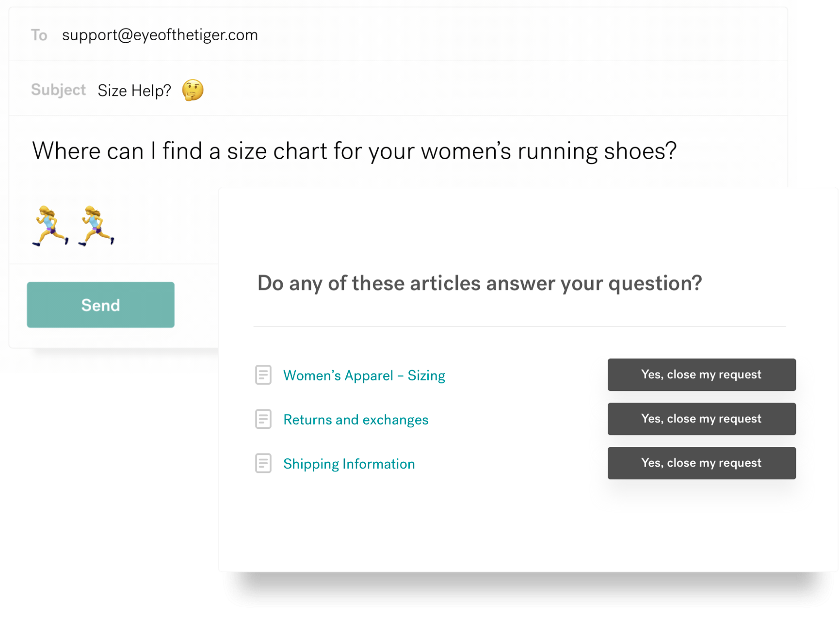Send the email message
This screenshot has width=840, height=617.
(x=100, y=305)
